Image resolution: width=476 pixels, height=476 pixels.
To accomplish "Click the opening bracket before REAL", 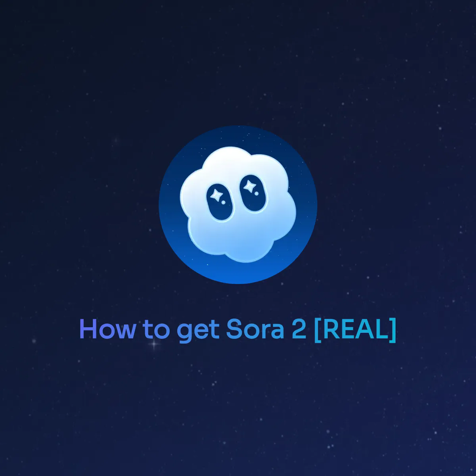I will [318, 330].
